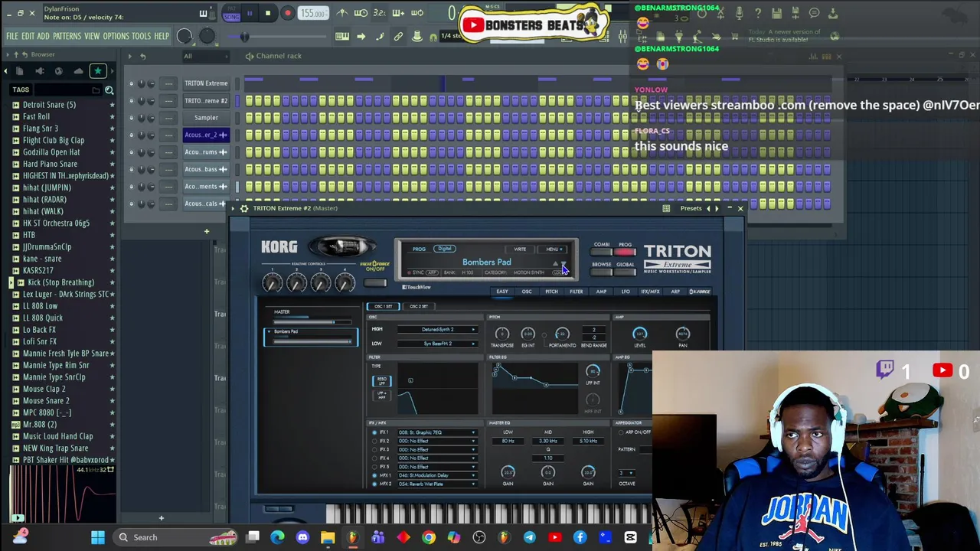The width and height of the screenshot is (980, 551).
Task: Click the 155.000 tempo field
Action: (x=312, y=13)
